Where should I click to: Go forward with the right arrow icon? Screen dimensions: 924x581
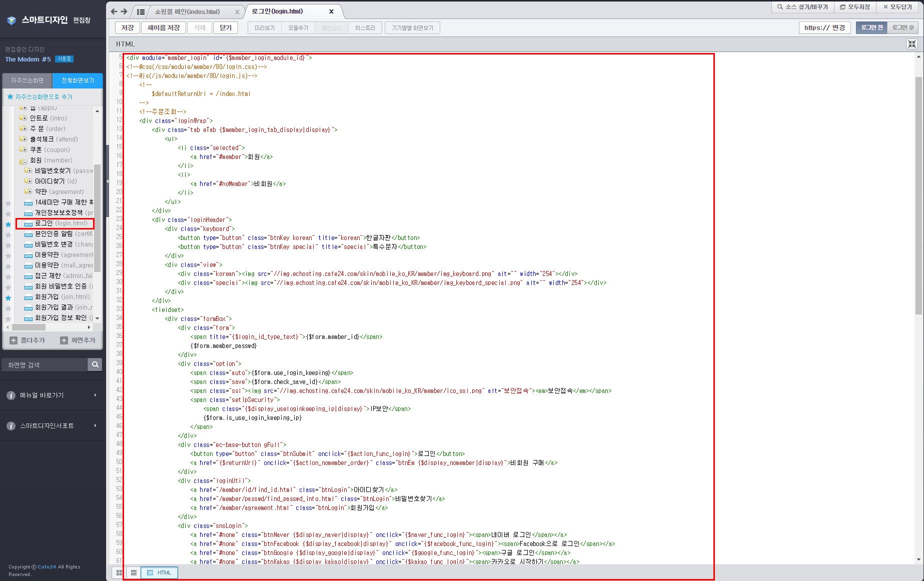pyautogui.click(x=124, y=11)
